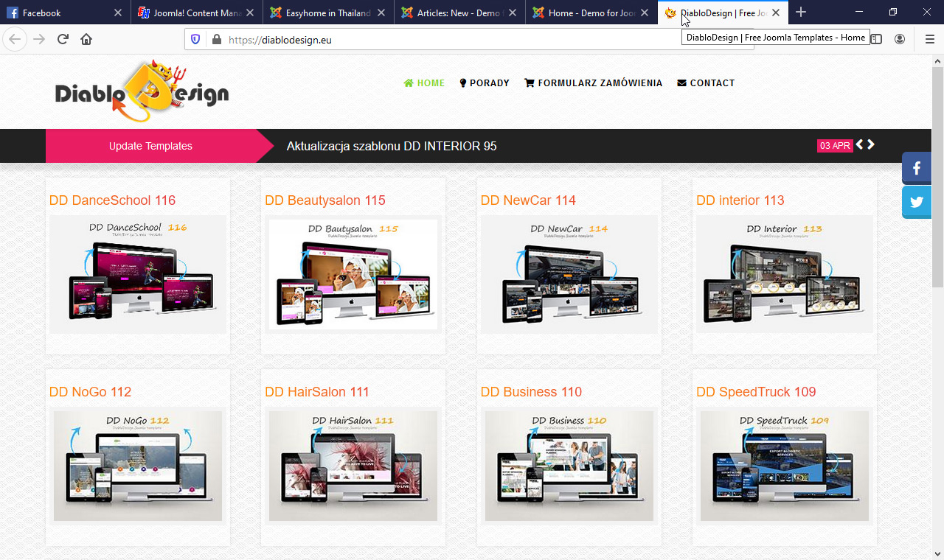The height and width of the screenshot is (560, 944).
Task: Open the Firefox hamburger menu
Action: tap(929, 39)
